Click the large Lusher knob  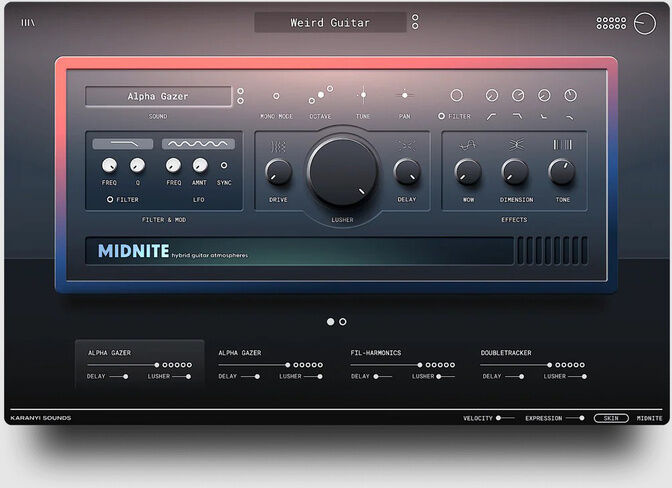coord(342,171)
